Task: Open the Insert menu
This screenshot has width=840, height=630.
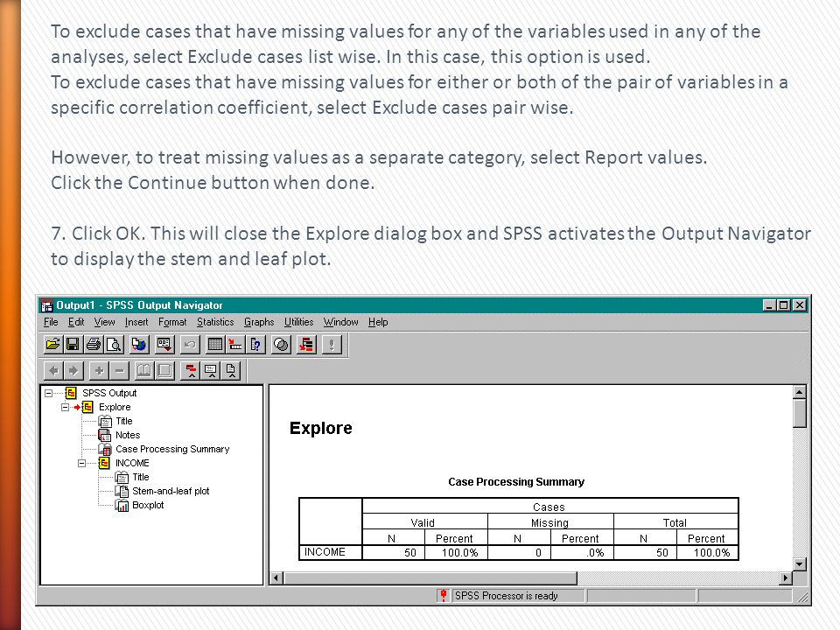Action: tap(136, 322)
